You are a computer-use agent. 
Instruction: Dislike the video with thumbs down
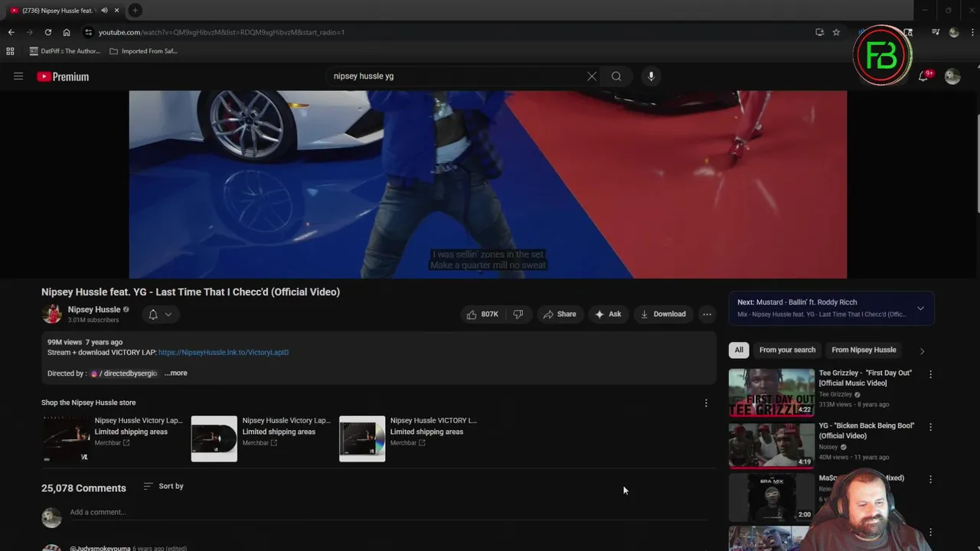[518, 314]
